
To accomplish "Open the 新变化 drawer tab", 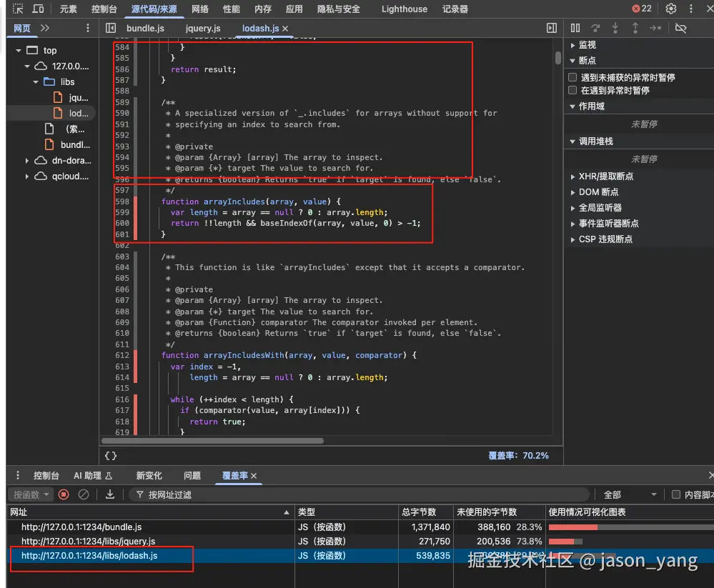I will point(149,476).
